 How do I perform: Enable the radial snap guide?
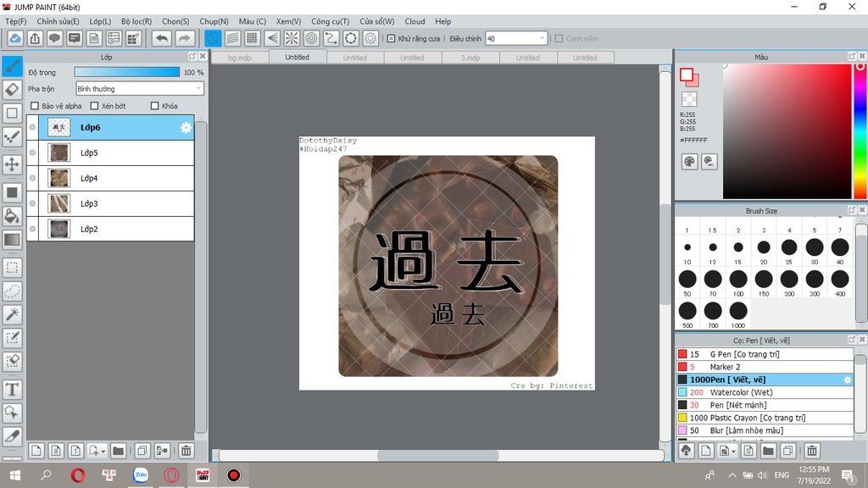pos(292,38)
